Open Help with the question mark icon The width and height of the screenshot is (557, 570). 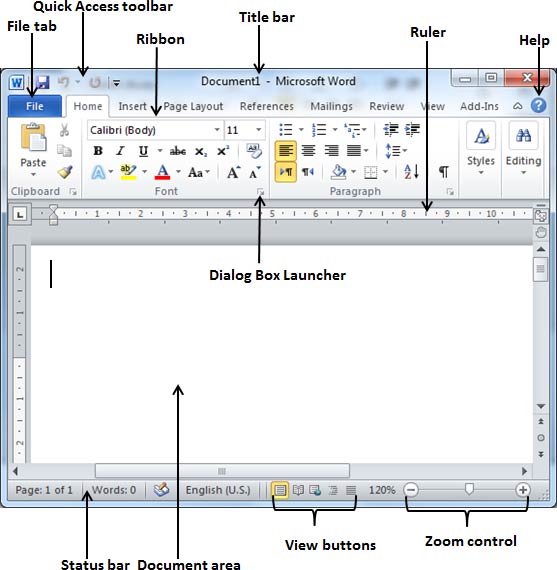tap(538, 106)
